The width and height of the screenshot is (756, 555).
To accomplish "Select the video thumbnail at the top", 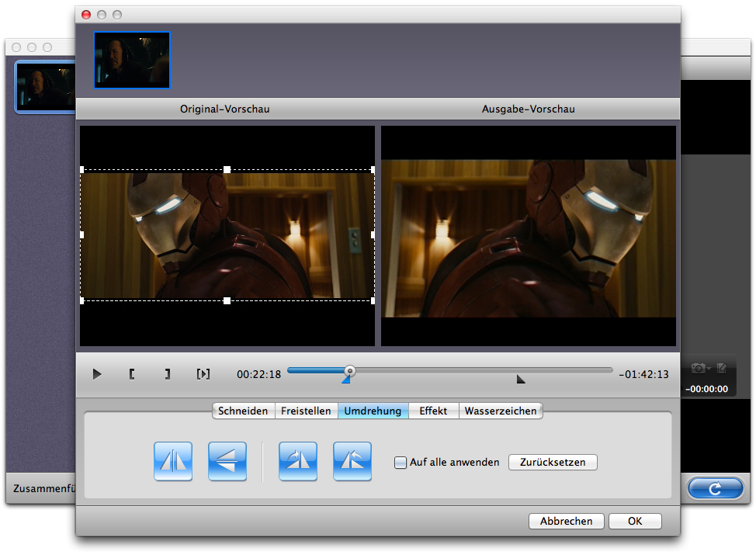I will tap(132, 61).
